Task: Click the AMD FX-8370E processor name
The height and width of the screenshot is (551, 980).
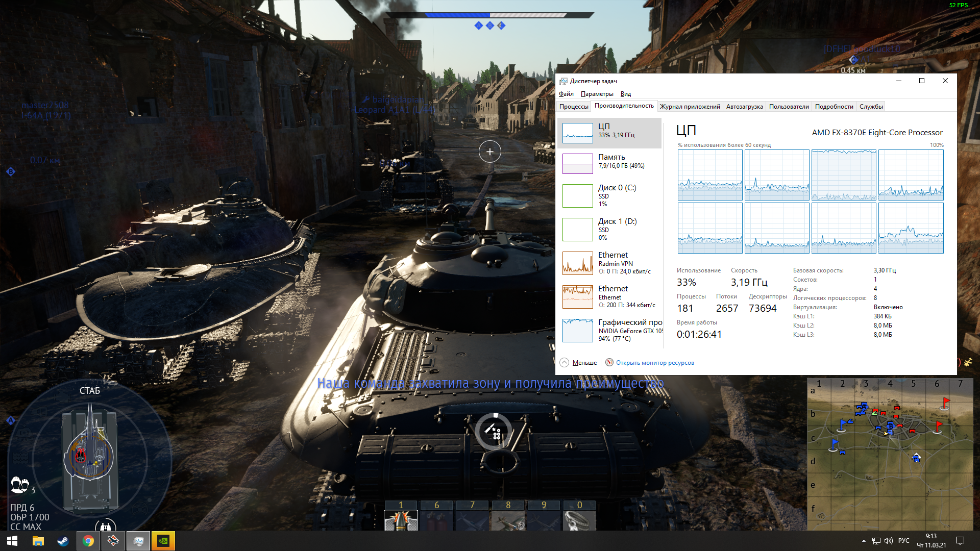Action: tap(877, 133)
